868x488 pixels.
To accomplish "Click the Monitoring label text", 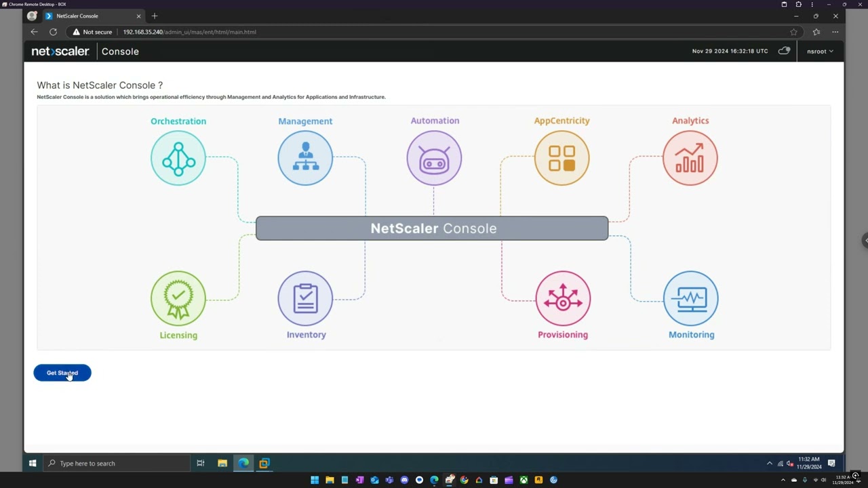I will (x=691, y=335).
